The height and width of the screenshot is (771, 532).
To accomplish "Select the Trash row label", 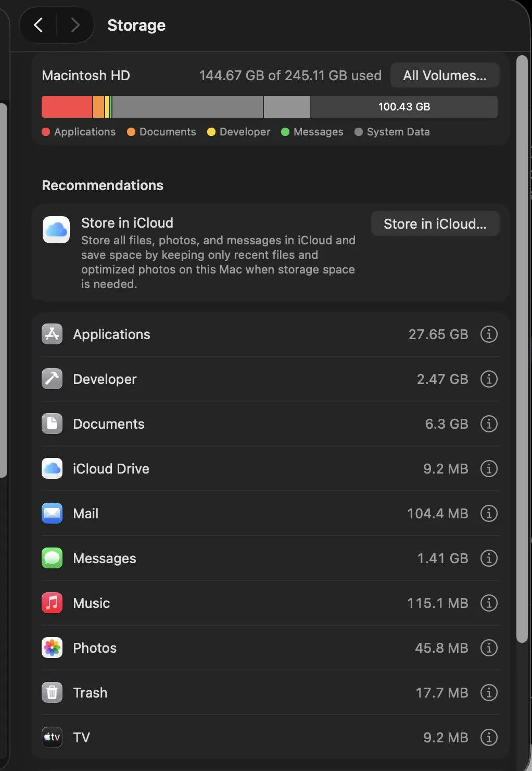I will (90, 693).
